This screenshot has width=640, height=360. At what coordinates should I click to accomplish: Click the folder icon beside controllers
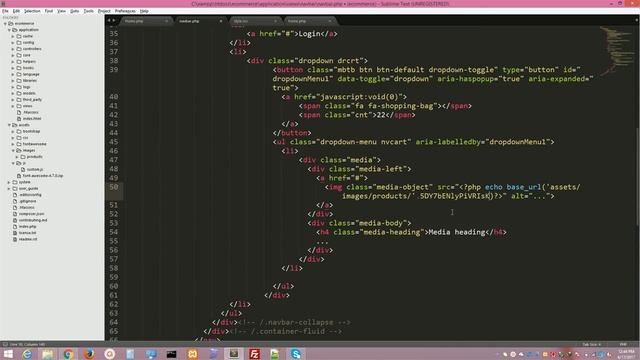tap(19, 49)
